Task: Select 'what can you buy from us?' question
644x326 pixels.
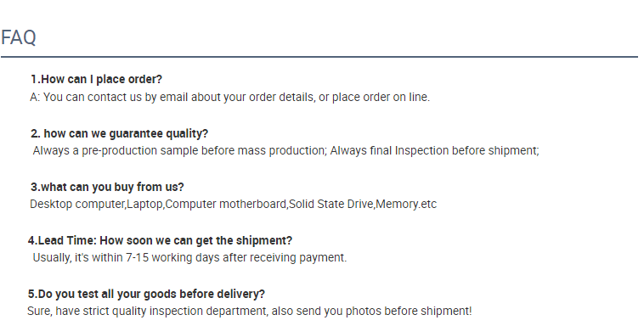Action: pyautogui.click(x=107, y=187)
